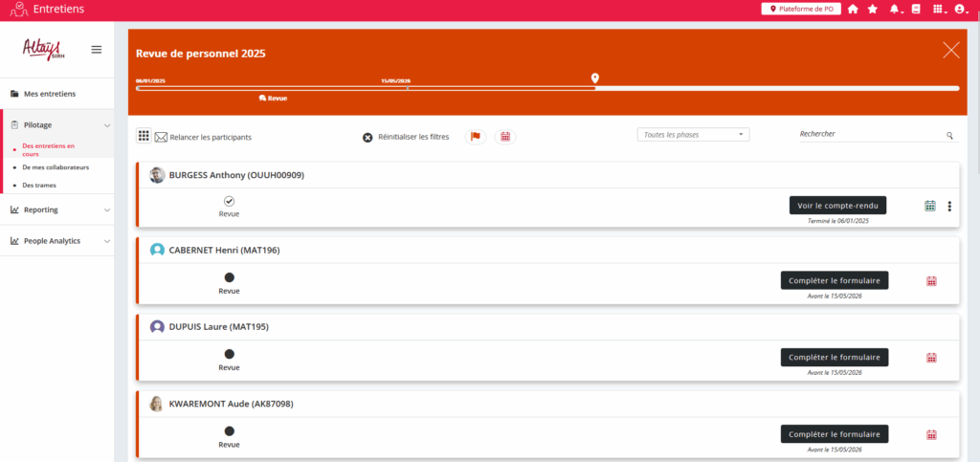
Task: Switch to grid view icon
Action: point(144,137)
